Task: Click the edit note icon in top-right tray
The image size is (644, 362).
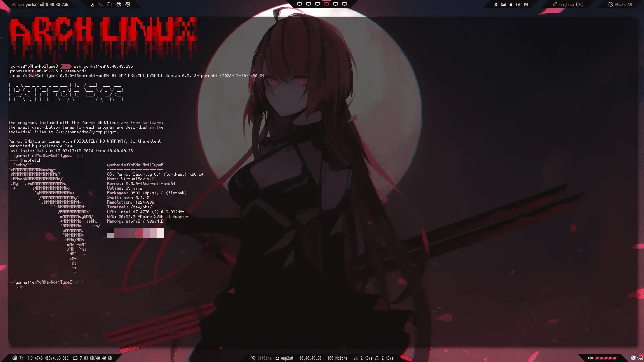Action: pyautogui.click(x=518, y=5)
